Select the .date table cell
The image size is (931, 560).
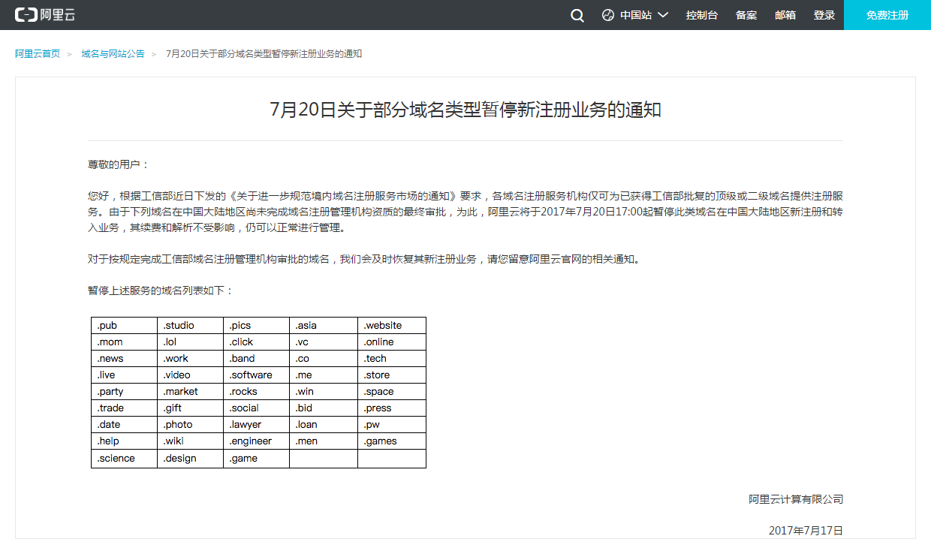(x=125, y=425)
